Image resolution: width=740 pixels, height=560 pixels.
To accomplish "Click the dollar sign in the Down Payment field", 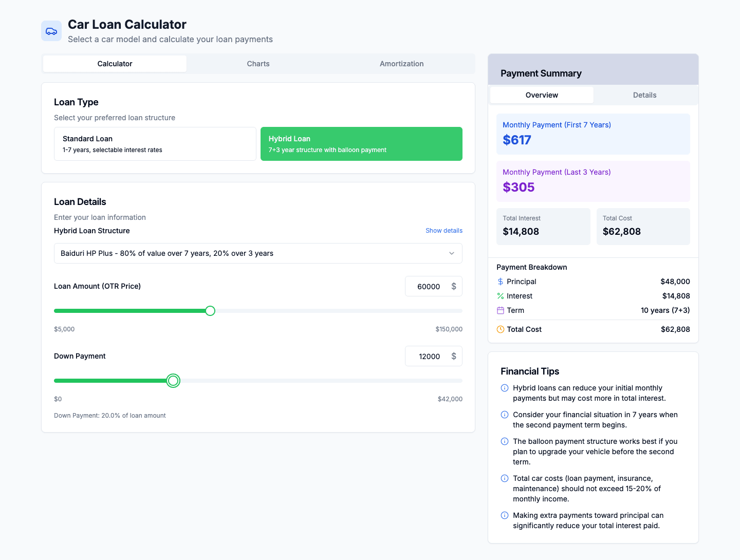I will (454, 356).
